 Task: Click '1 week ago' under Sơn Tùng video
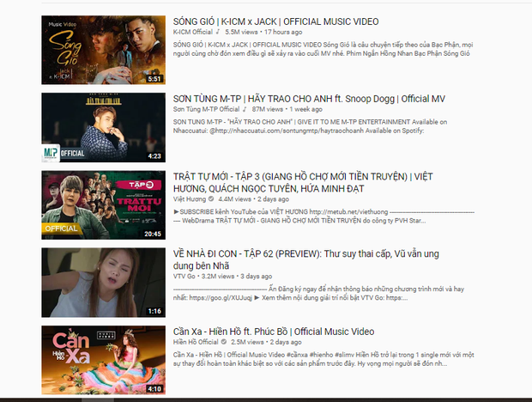click(x=306, y=109)
